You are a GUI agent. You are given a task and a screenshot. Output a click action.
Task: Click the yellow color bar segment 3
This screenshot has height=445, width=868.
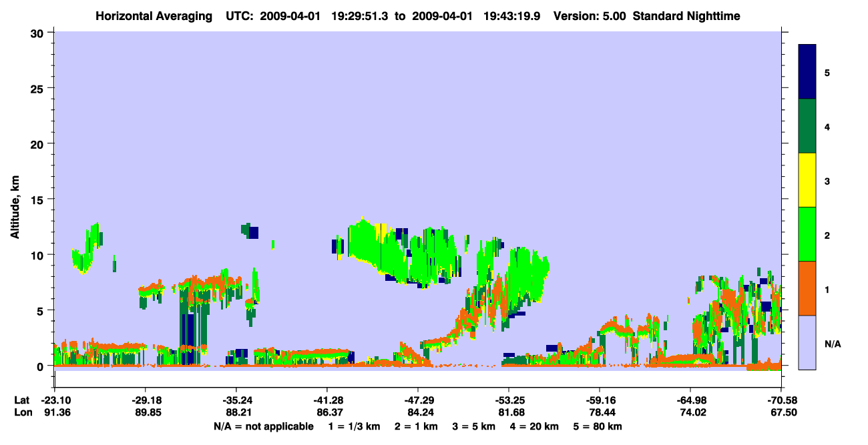[807, 180]
